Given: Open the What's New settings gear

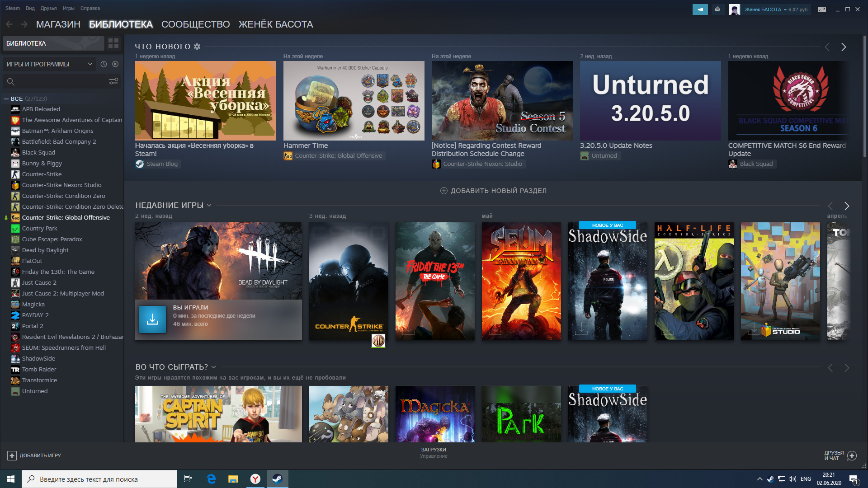Looking at the screenshot, I should pos(197,47).
